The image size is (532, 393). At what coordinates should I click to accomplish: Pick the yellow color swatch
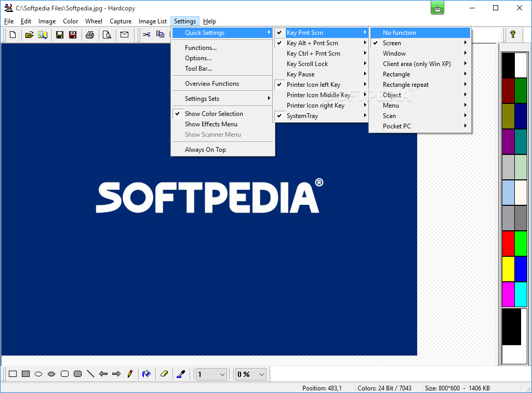click(508, 269)
